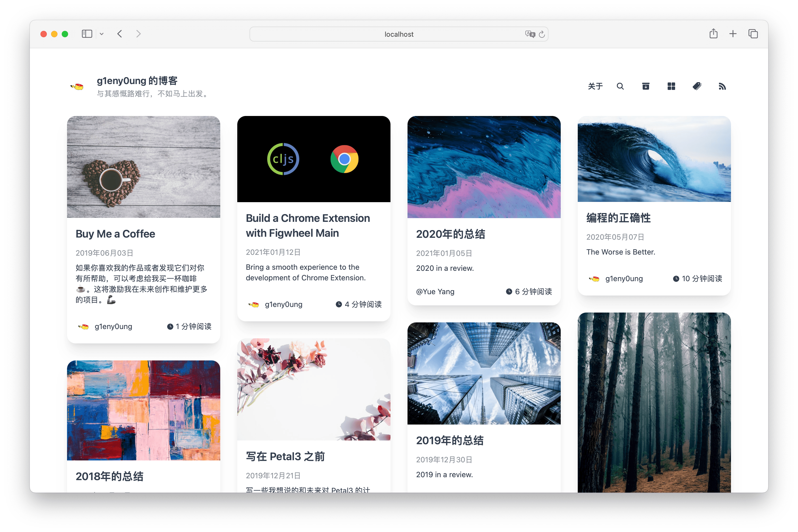The width and height of the screenshot is (798, 532).
Task: Click the date 2019年12月30日
Action: [444, 460]
